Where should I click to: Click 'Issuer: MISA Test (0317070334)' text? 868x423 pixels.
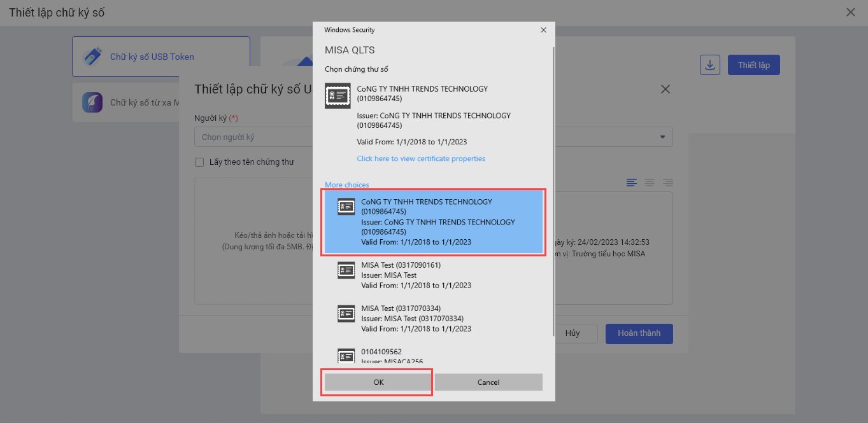pos(412,319)
